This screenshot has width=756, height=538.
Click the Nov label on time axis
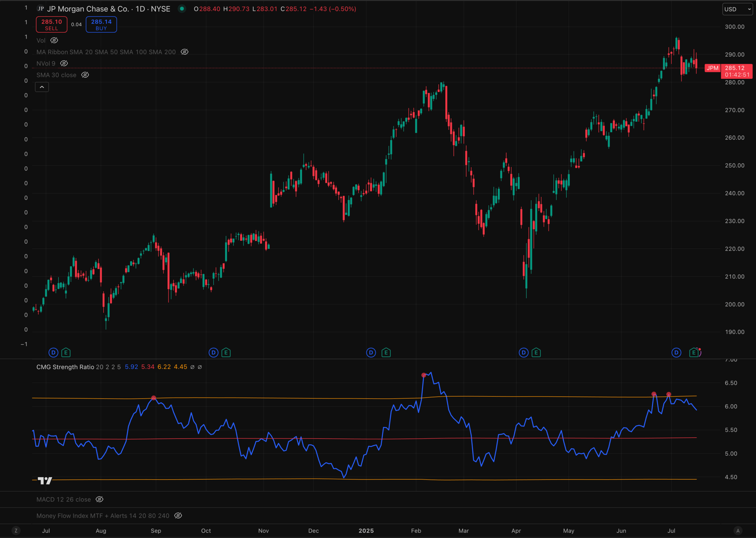pos(263,531)
